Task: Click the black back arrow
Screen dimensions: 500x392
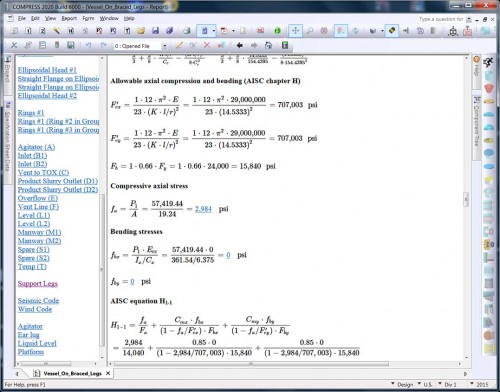Action: click(x=239, y=45)
